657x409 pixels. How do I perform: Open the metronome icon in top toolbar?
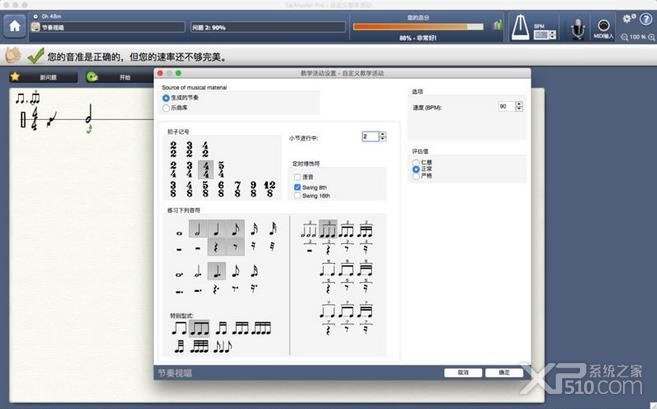(520, 27)
